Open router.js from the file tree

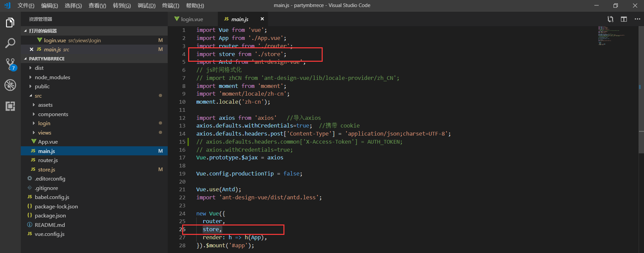(x=94, y=160)
